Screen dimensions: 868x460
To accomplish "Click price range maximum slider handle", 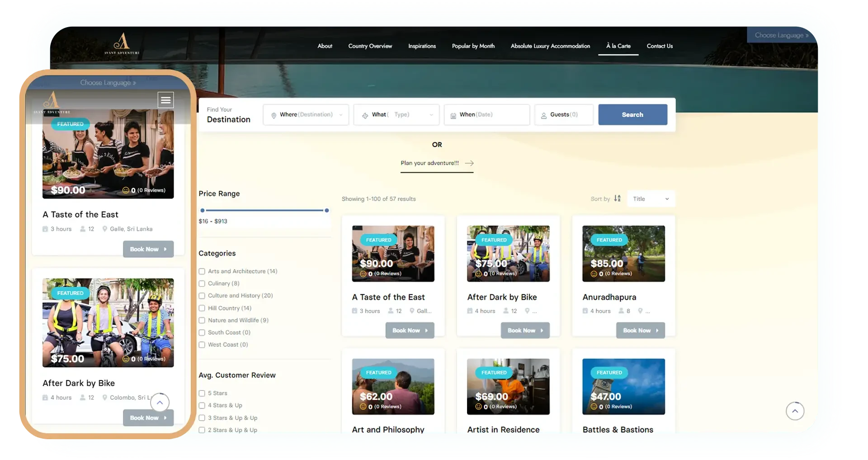I will (326, 210).
